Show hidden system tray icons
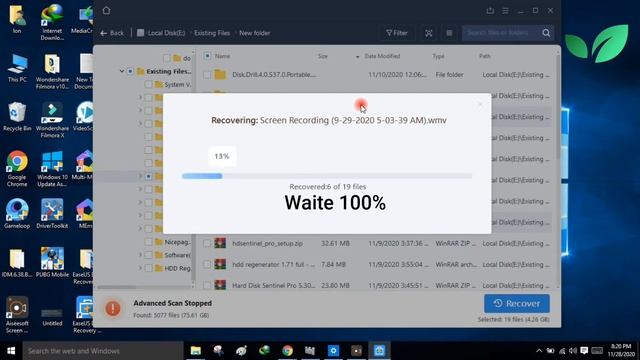640x360 pixels. (x=539, y=351)
